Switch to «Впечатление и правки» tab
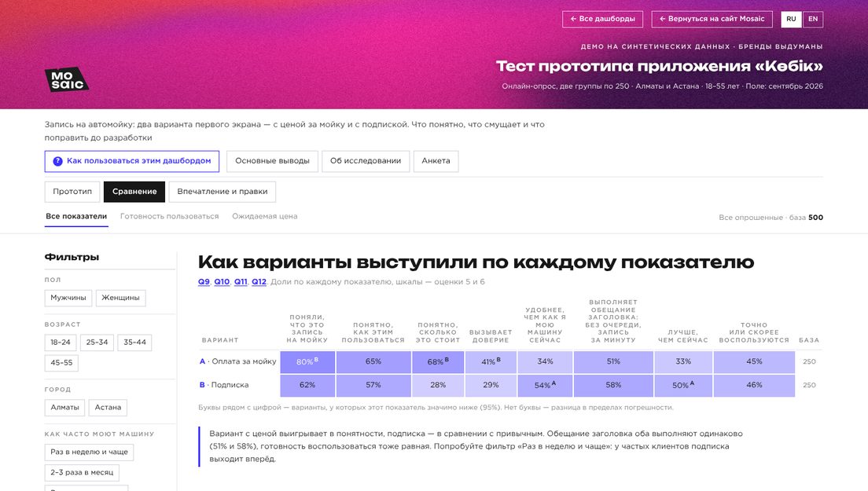 222,192
